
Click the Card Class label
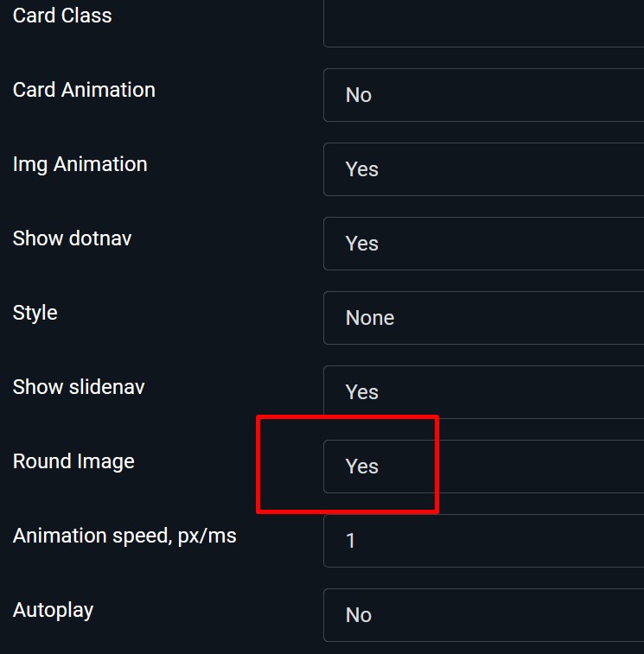pos(62,16)
